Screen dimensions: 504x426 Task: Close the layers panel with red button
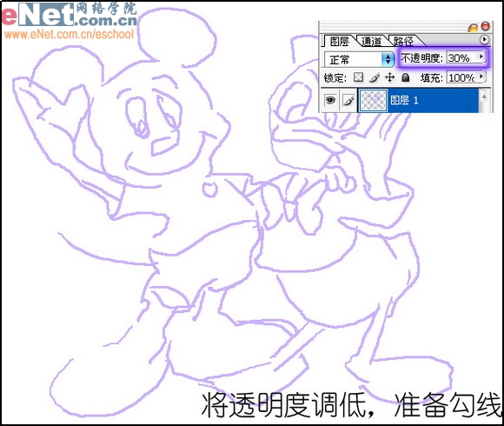tap(486, 26)
